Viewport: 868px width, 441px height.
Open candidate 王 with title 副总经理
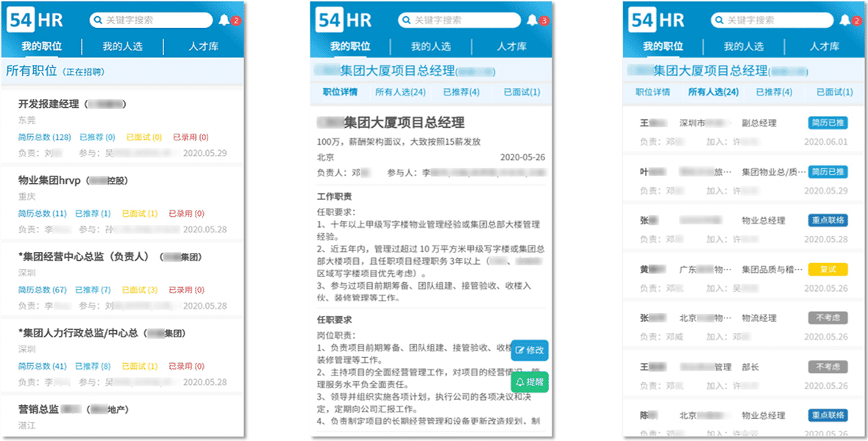pos(744,132)
